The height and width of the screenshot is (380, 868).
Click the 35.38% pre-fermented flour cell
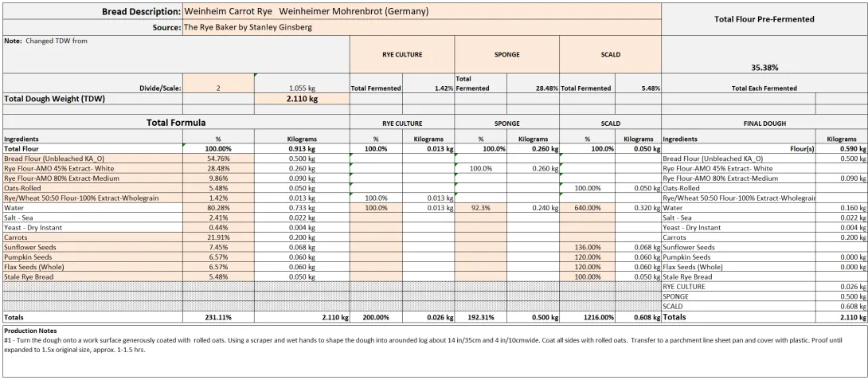764,68
